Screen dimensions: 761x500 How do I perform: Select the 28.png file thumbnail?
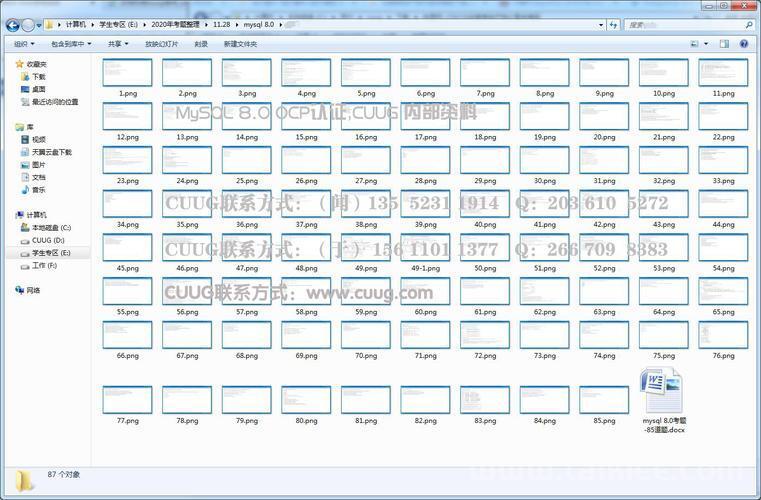[x=425, y=160]
